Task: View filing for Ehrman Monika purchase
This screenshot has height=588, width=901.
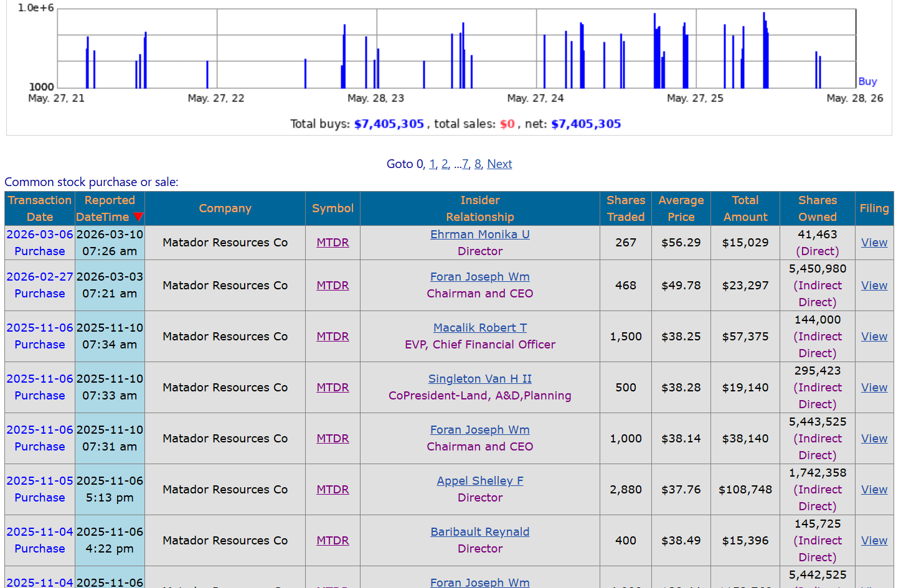Action: pos(874,242)
